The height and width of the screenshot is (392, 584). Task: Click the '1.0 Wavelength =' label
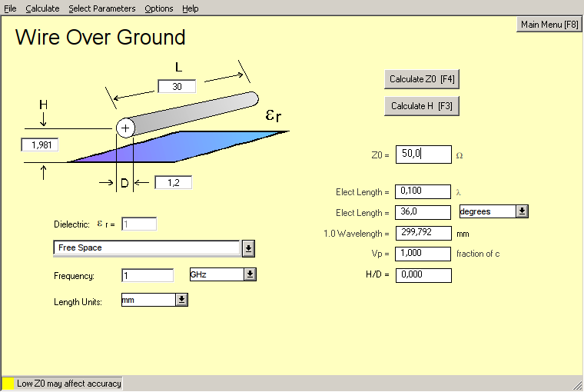pyautogui.click(x=356, y=234)
